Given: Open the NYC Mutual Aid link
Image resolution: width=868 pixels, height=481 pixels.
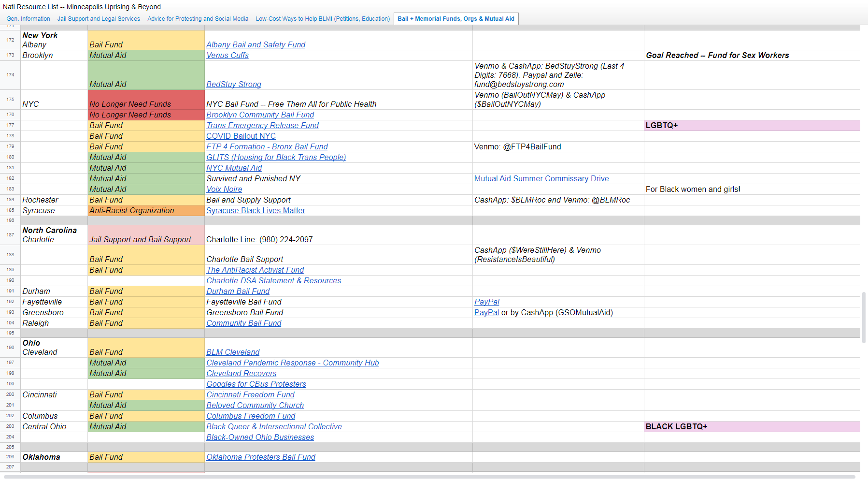Looking at the screenshot, I should (x=234, y=168).
